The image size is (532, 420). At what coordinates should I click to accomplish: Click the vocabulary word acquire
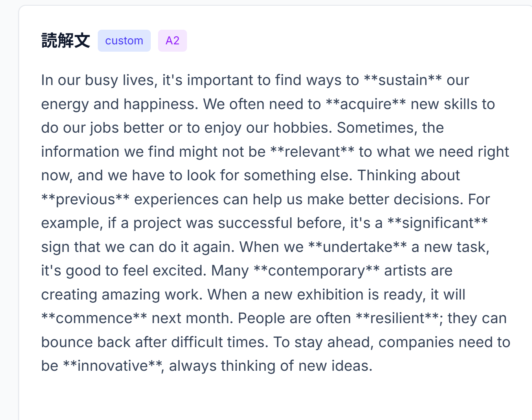pyautogui.click(x=366, y=104)
